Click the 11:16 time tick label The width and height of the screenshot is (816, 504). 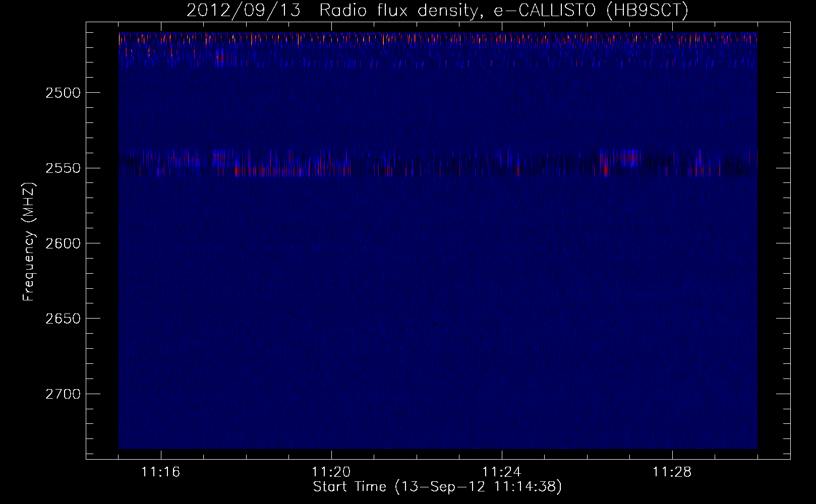[x=161, y=472]
